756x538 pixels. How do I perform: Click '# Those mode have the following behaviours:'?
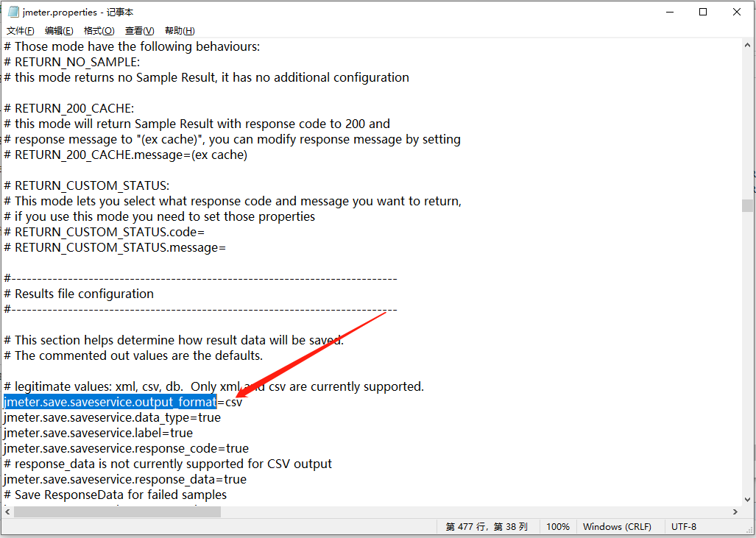point(132,46)
